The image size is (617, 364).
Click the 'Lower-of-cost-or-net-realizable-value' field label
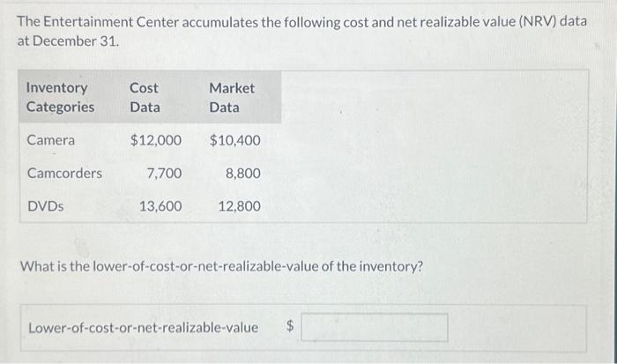144,328
